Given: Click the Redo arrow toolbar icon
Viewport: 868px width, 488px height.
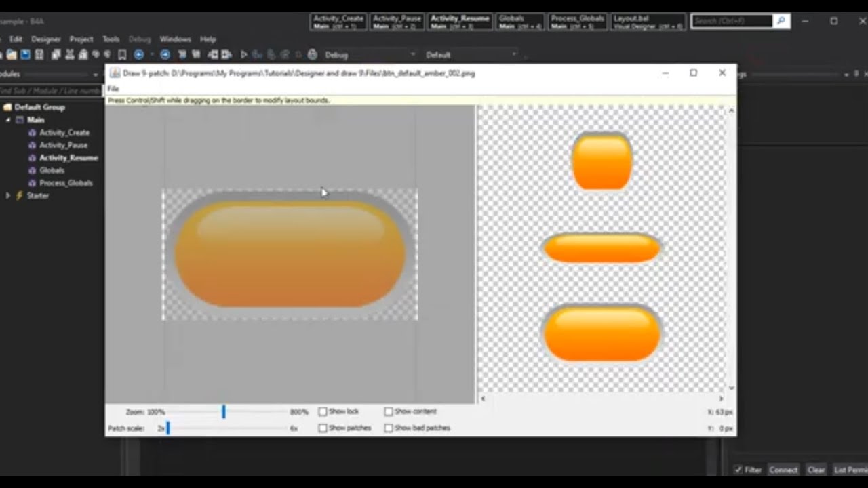Looking at the screenshot, I should (x=107, y=54).
